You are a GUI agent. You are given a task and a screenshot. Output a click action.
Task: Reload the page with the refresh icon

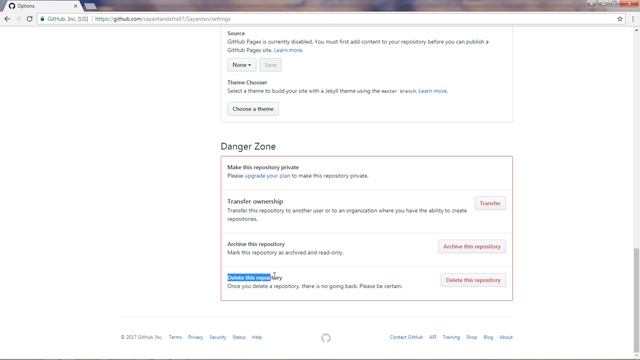[x=29, y=19]
